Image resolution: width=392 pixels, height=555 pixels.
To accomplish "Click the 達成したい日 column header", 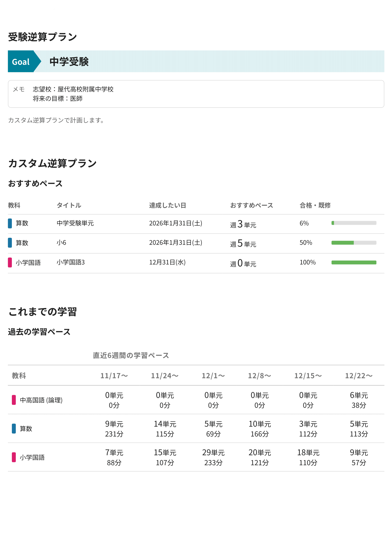I will point(167,205).
